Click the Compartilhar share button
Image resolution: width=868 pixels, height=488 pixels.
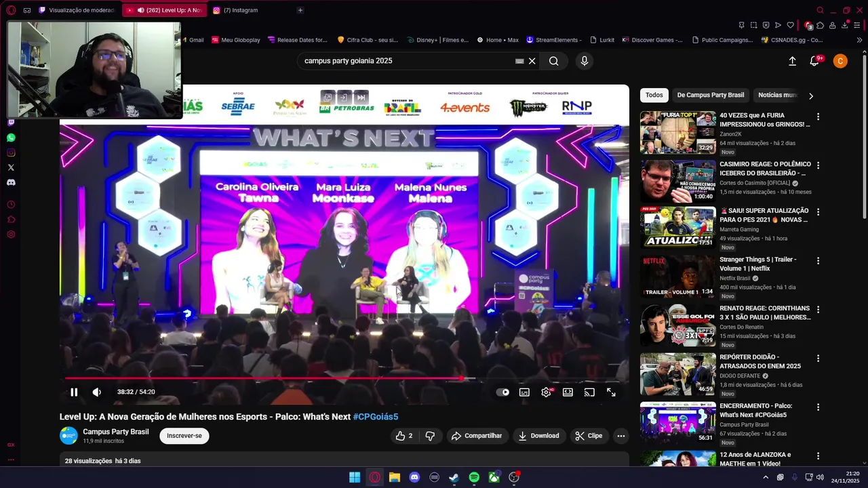click(x=477, y=436)
